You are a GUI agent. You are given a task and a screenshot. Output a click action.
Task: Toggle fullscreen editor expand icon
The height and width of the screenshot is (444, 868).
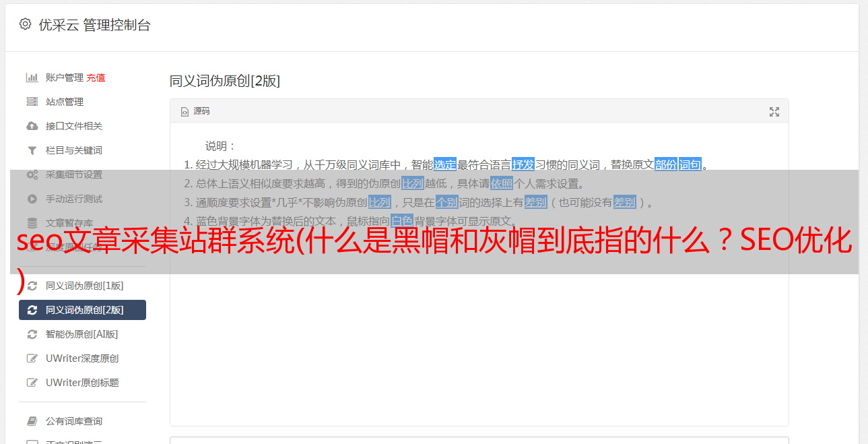click(x=774, y=112)
